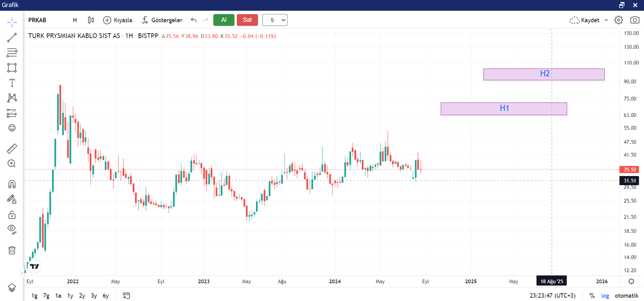
Task: Select the trend line drawing tool
Action: pyautogui.click(x=12, y=38)
